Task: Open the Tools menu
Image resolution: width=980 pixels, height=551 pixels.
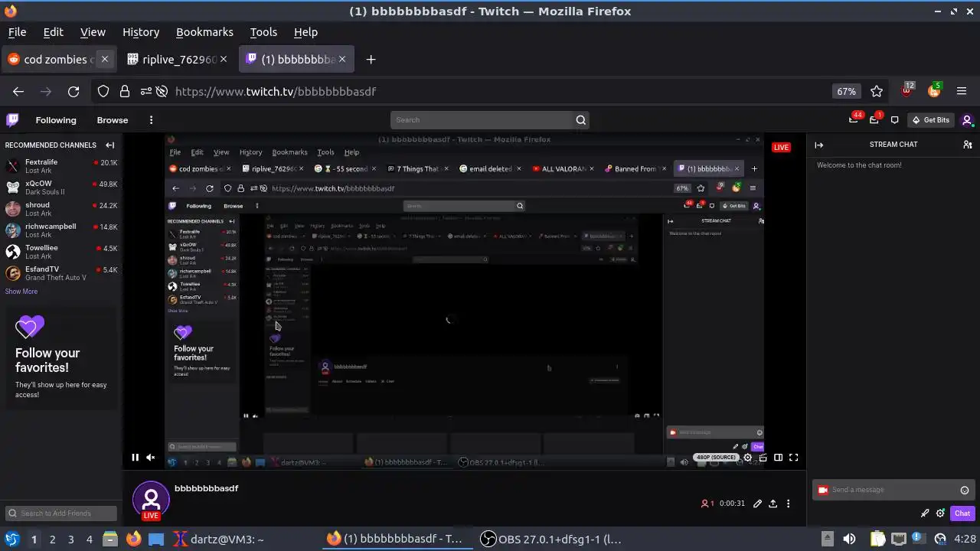Action: coord(263,32)
